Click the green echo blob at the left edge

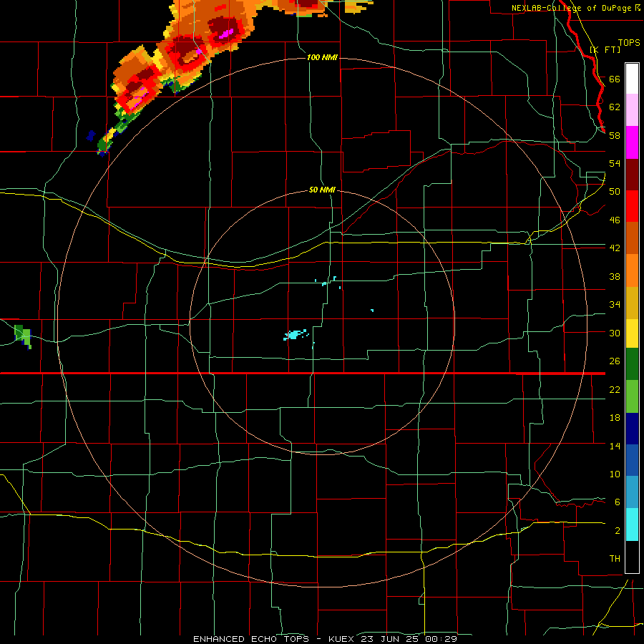point(23,336)
